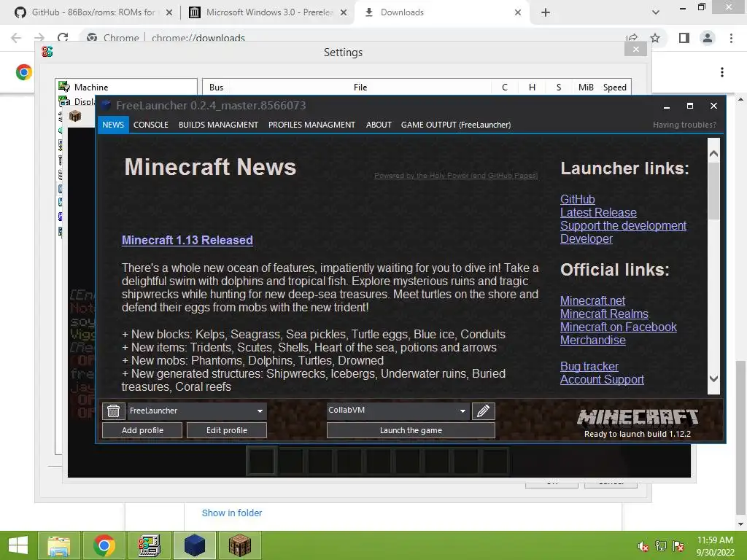Screen dimensions: 747x560
Task: Reload the Downloads page
Action: pyautogui.click(x=63, y=38)
